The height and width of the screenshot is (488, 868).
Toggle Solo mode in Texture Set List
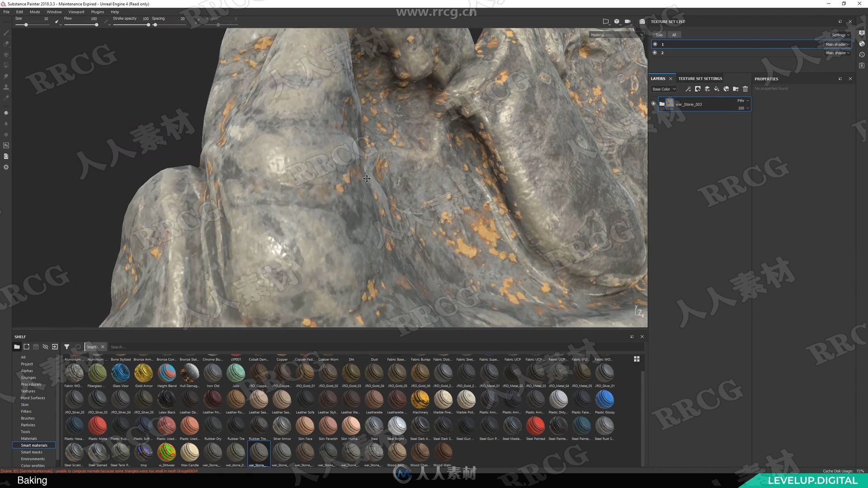(659, 35)
